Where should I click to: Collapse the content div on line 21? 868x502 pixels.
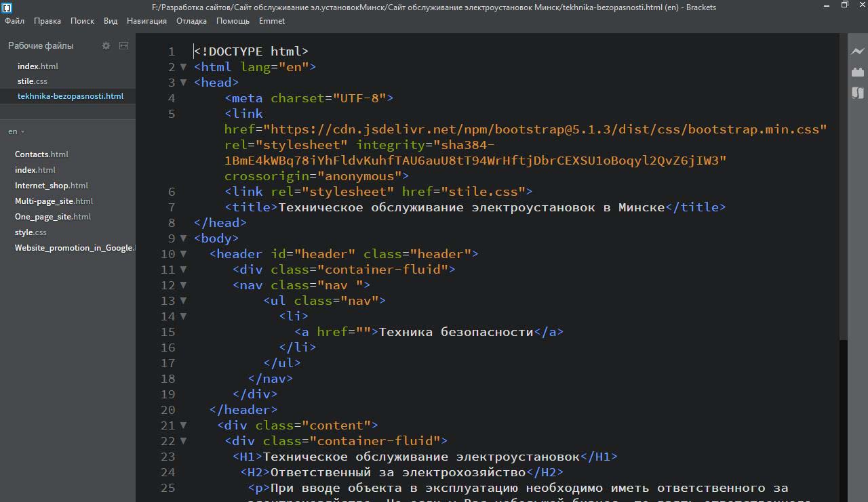pos(183,425)
